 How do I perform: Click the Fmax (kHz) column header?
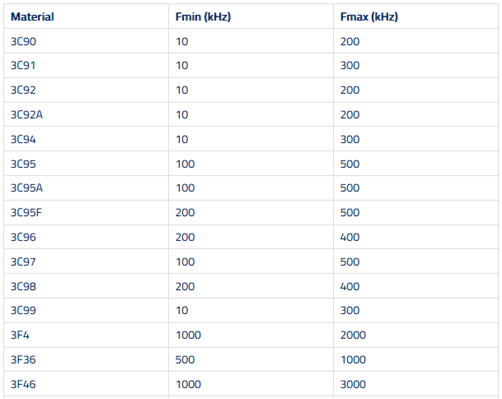[369, 17]
